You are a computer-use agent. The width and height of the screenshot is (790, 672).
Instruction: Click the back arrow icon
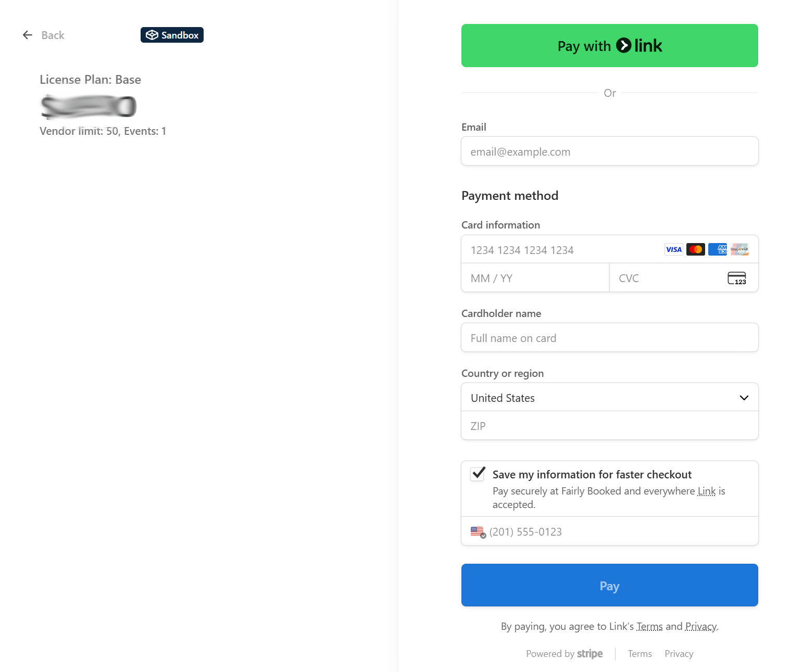[x=28, y=35]
